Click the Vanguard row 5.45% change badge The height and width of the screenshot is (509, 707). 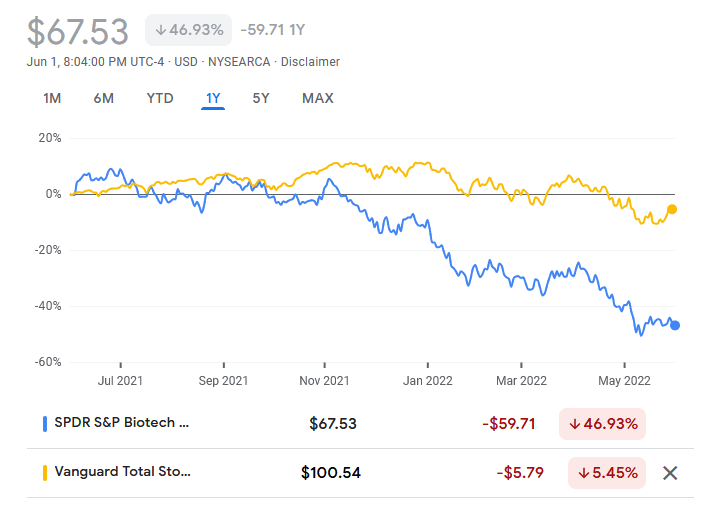607,473
